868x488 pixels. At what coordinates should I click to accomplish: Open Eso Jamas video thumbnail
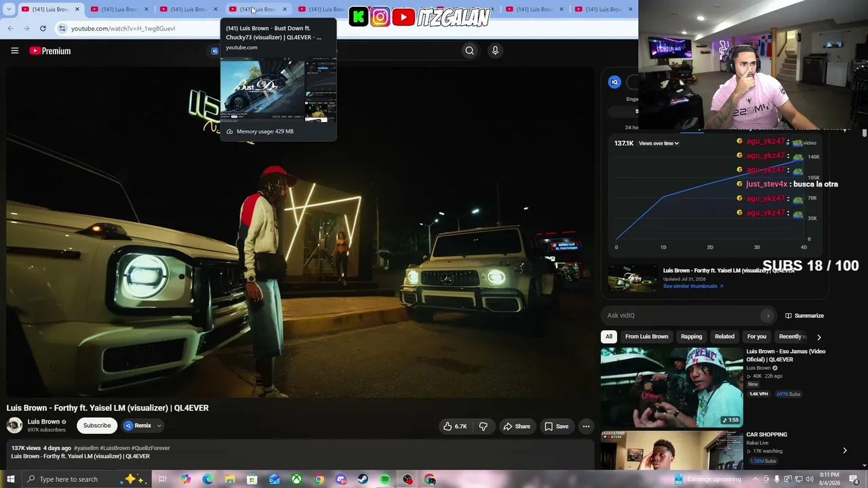(x=672, y=387)
